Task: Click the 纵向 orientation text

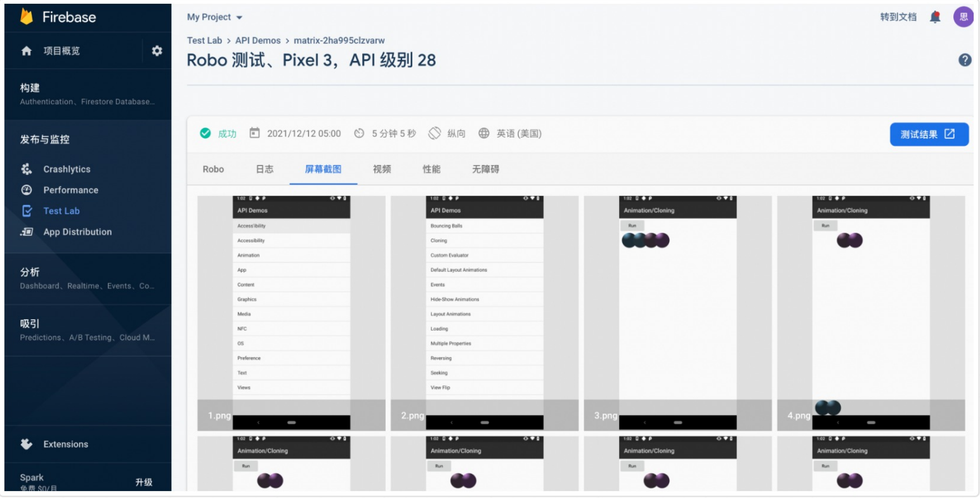Action: [456, 133]
